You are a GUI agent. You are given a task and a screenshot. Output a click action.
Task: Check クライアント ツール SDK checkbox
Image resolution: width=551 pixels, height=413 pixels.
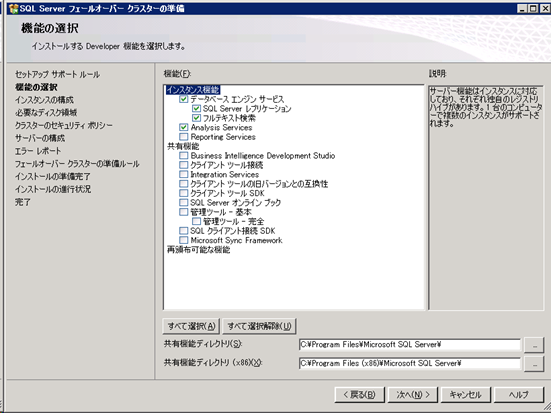(x=183, y=193)
